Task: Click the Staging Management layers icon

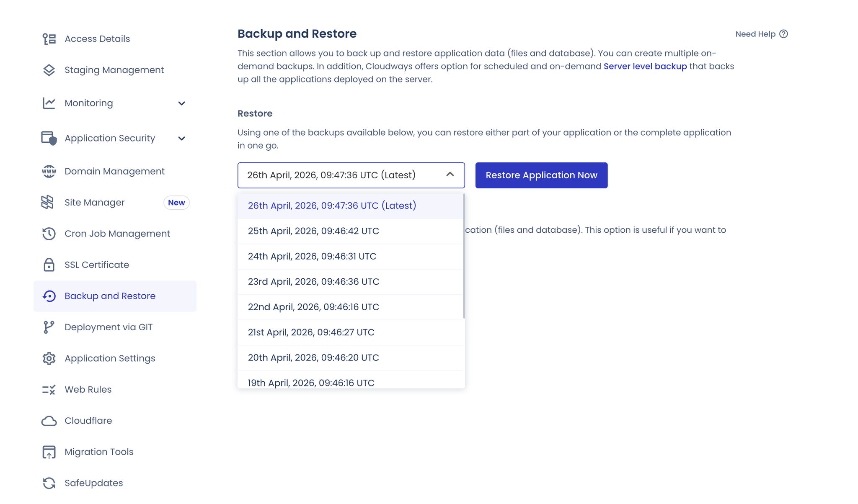Action: click(49, 70)
